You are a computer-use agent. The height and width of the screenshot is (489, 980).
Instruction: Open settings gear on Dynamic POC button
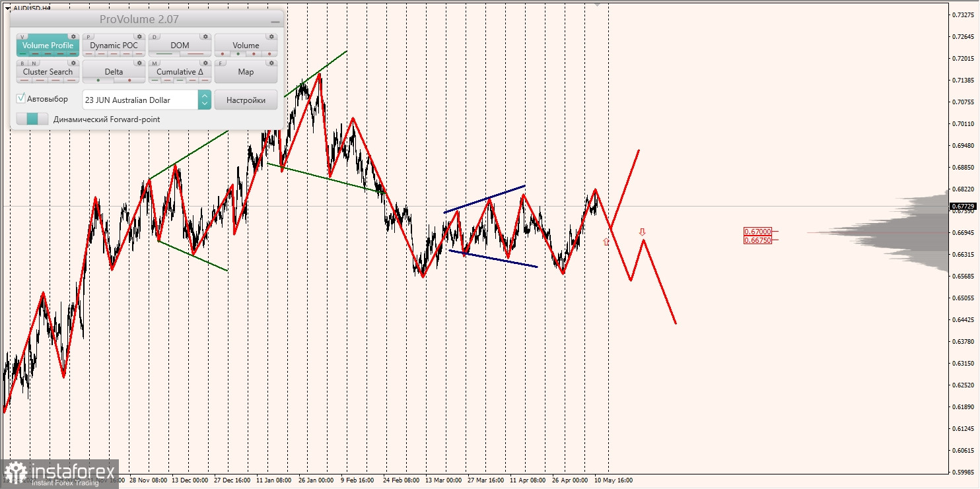139,36
